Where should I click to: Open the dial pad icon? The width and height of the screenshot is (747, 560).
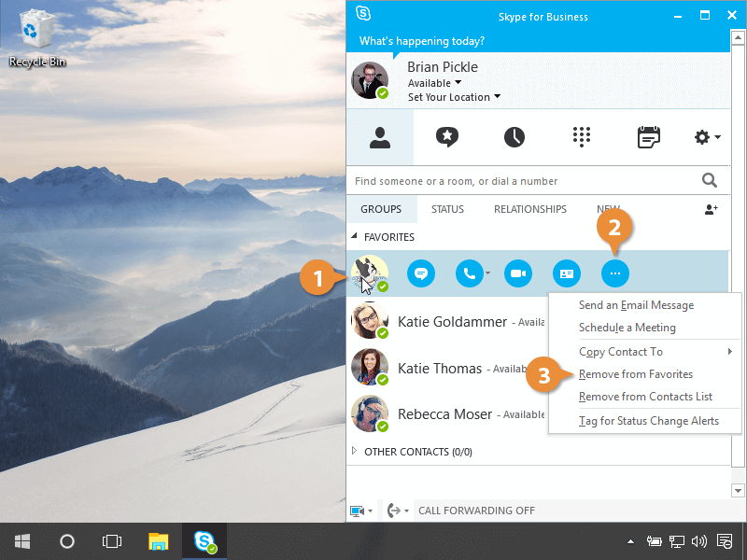582,137
